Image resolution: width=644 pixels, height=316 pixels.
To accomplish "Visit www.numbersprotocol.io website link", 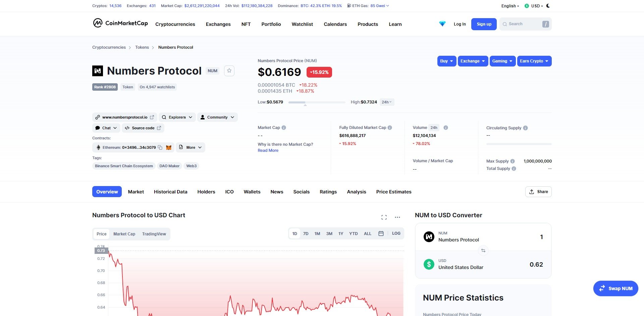I will point(124,117).
